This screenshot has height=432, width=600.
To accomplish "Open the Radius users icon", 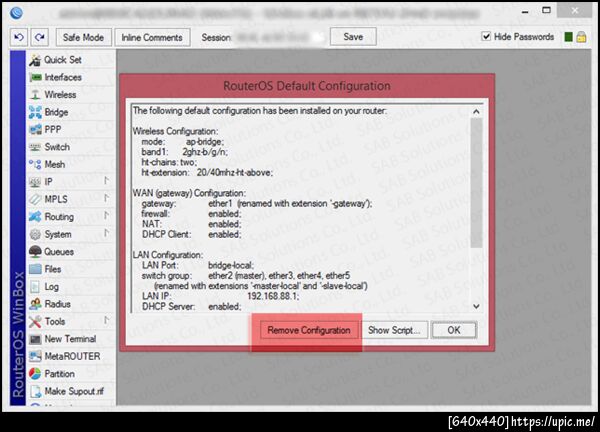I will [35, 304].
